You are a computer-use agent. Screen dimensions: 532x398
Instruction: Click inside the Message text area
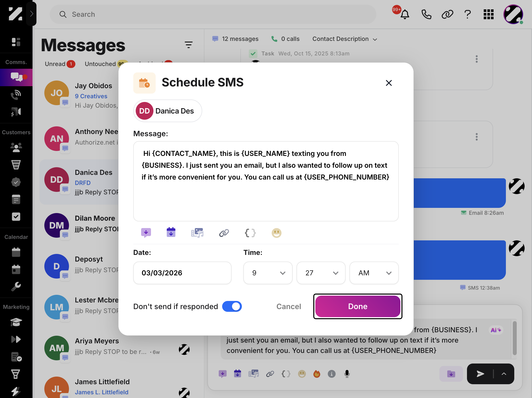pyautogui.click(x=266, y=181)
